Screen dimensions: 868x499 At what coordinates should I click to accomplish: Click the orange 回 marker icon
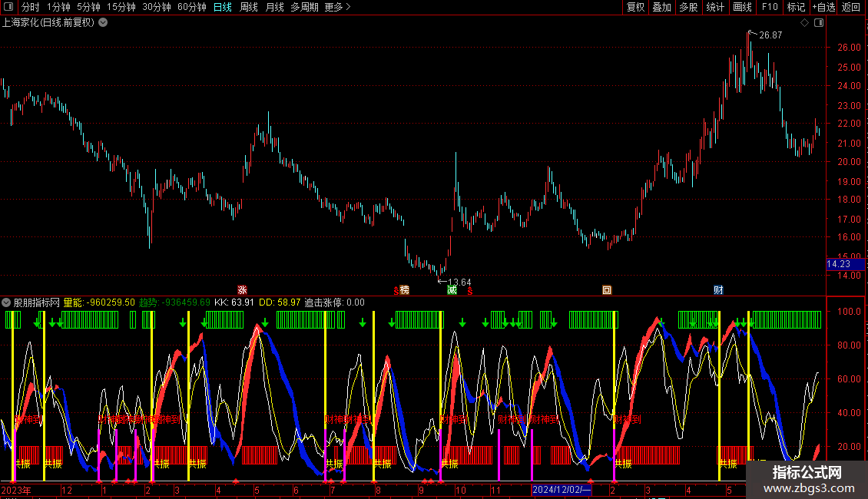(x=607, y=290)
